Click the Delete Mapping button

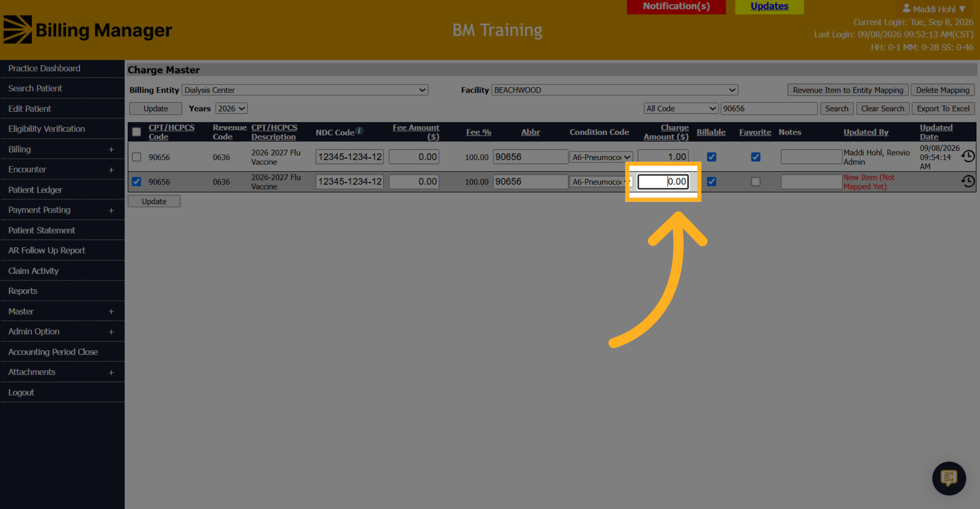(942, 90)
